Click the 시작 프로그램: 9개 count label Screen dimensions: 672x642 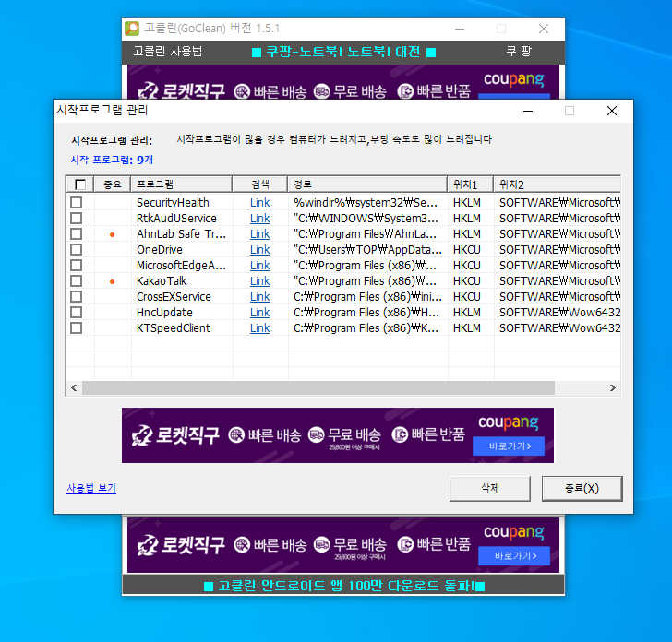coord(112,160)
